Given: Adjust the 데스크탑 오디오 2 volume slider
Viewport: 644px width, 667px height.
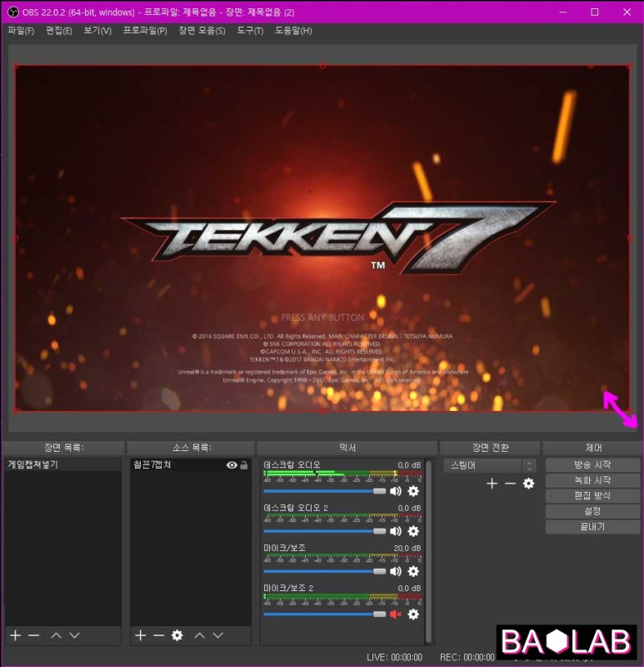Looking at the screenshot, I should point(325,531).
